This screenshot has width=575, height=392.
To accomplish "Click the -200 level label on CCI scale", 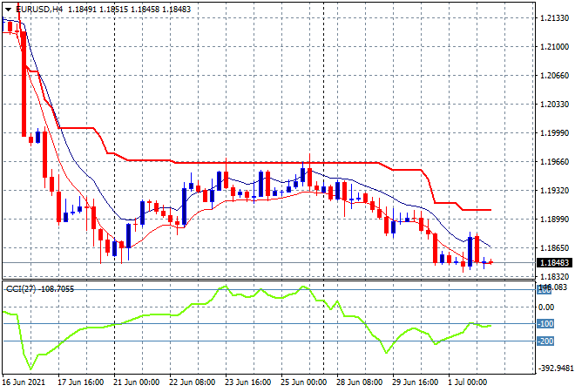I will tap(545, 341).
